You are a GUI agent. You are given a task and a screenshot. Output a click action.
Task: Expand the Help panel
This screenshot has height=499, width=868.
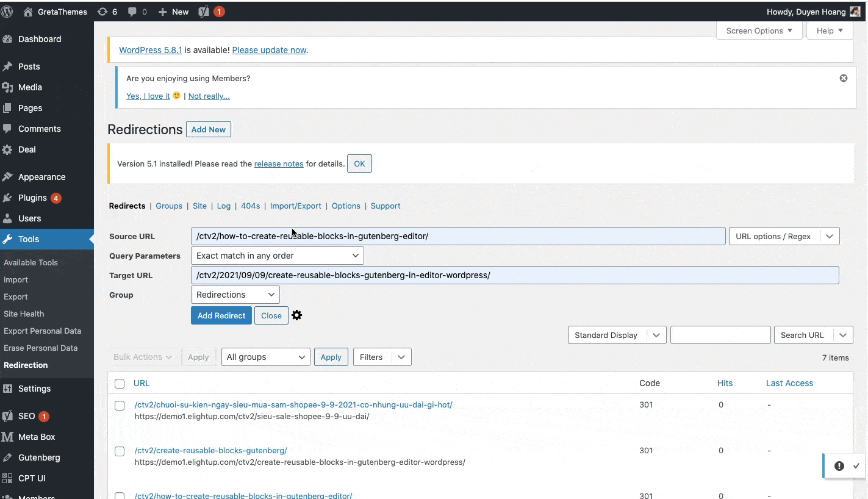(830, 31)
